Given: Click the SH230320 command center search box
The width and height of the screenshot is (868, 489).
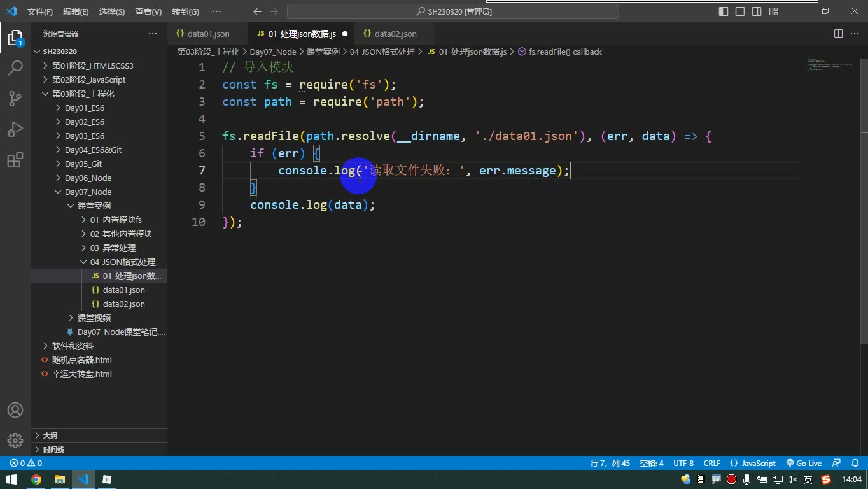Looking at the screenshot, I should coord(453,11).
